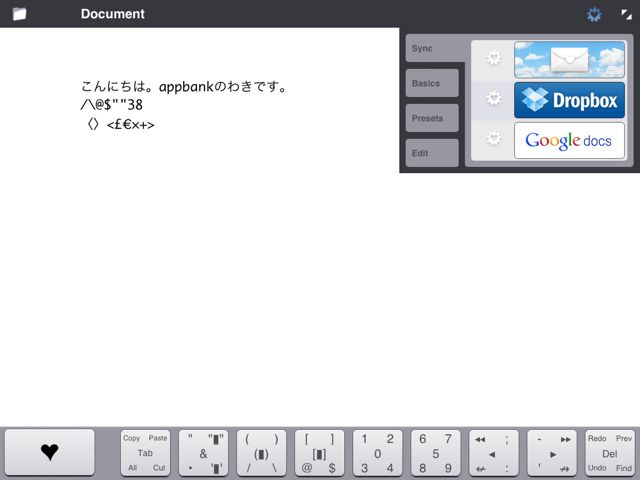Open the folder icon in the top bar
The height and width of the screenshot is (480, 640).
click(x=19, y=14)
